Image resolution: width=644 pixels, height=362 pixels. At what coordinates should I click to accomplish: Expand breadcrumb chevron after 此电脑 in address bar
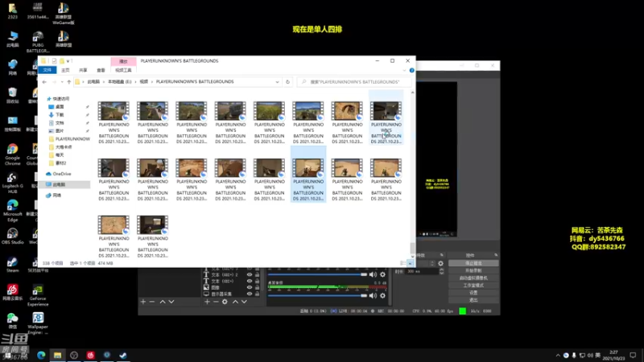point(104,82)
